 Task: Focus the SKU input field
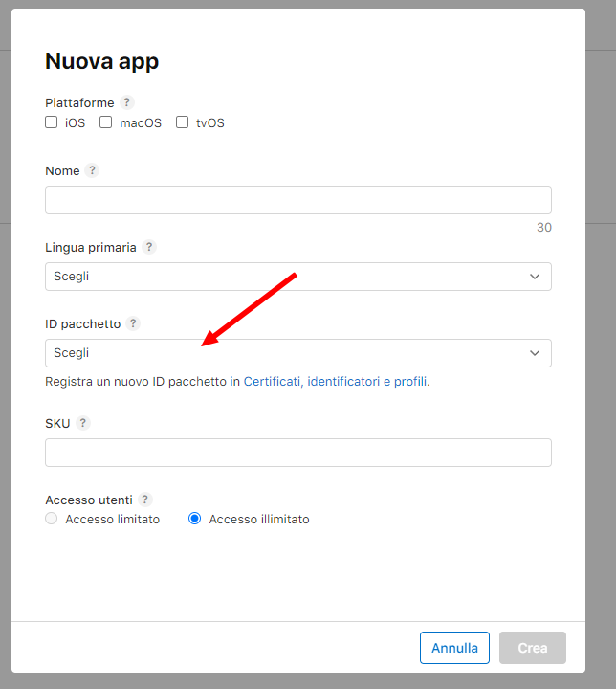tap(298, 453)
